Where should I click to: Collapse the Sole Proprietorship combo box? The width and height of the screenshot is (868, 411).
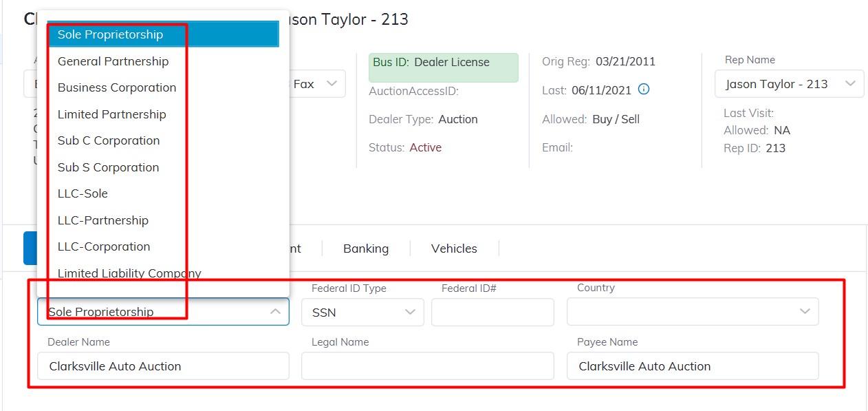[275, 312]
